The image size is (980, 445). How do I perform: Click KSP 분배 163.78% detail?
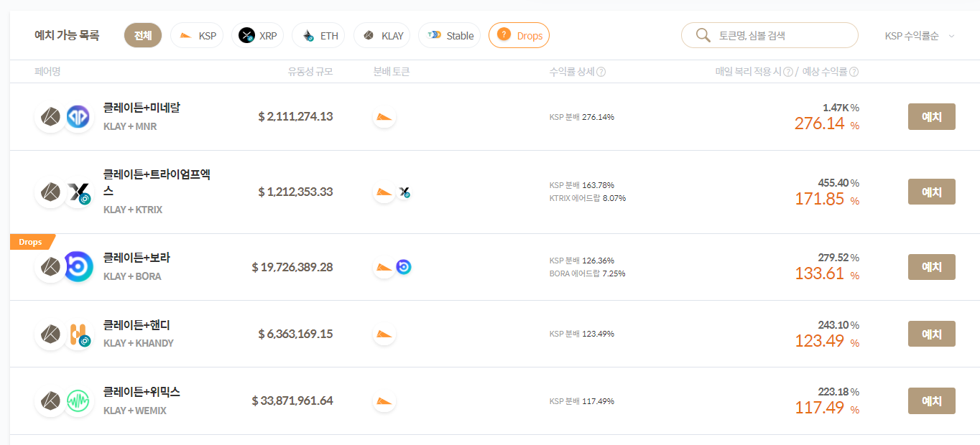coord(582,185)
